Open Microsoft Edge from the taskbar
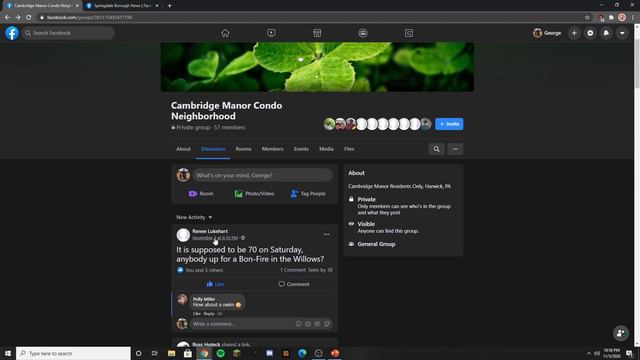 302,353
